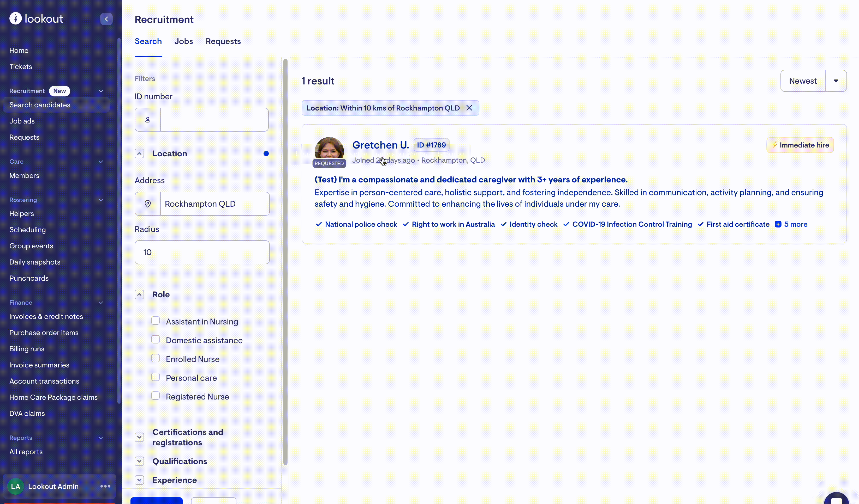Viewport: 859px width, 504px height.
Task: Enable the Registered Nurse checkbox
Action: pos(156,396)
